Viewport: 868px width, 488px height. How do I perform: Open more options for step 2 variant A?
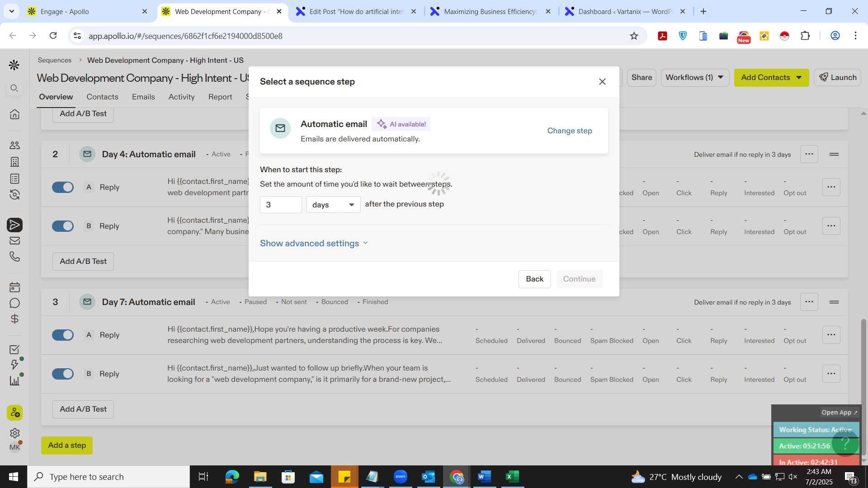click(831, 187)
